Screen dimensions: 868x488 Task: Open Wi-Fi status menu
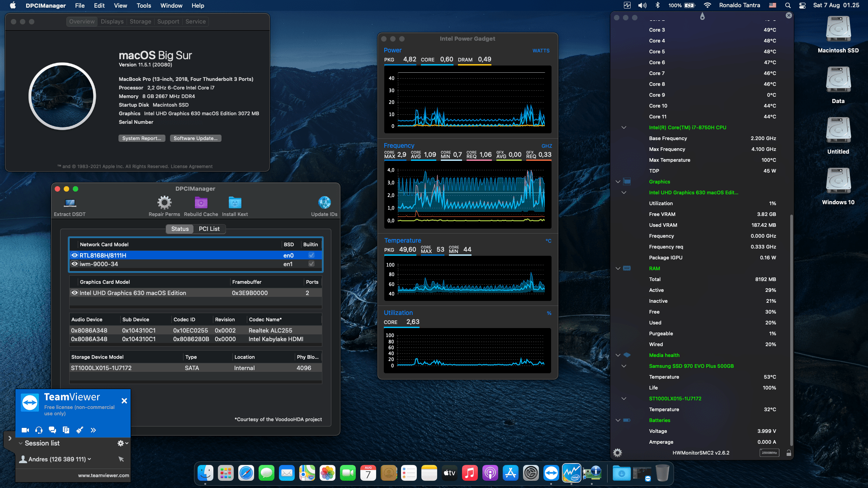(x=708, y=5)
